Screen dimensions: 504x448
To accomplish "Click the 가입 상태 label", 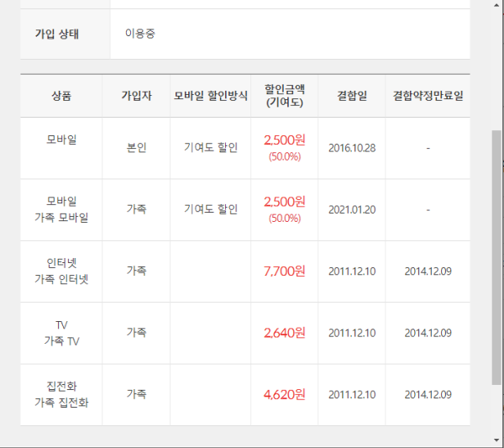I will pos(57,34).
